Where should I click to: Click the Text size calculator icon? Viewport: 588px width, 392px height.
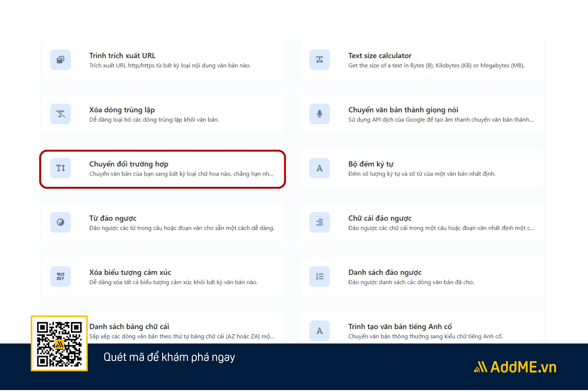(x=319, y=60)
